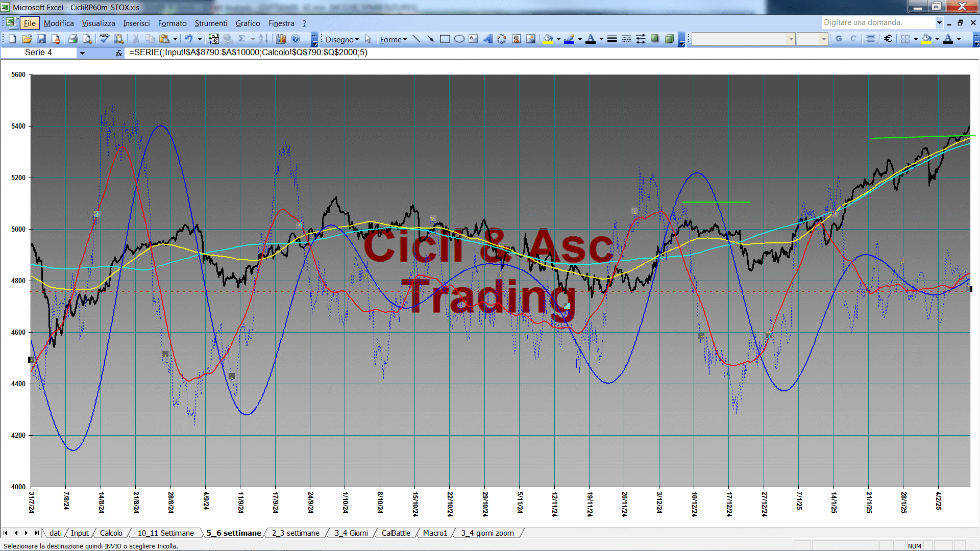
Task: Expand the Disegno drawing menu
Action: click(x=342, y=39)
